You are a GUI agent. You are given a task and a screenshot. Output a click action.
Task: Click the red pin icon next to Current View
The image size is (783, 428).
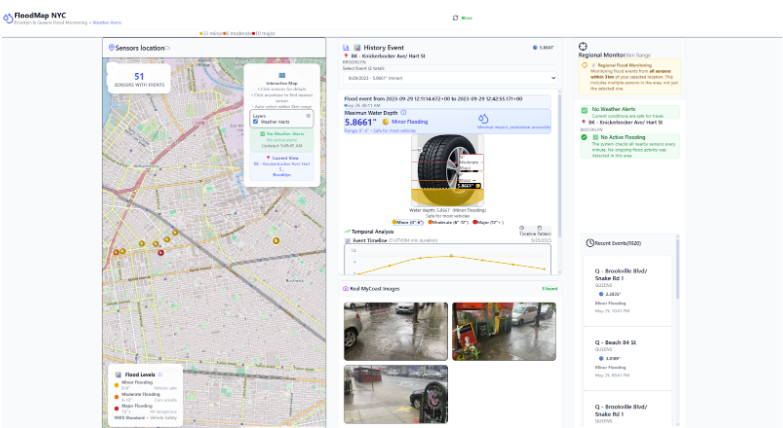(x=268, y=158)
